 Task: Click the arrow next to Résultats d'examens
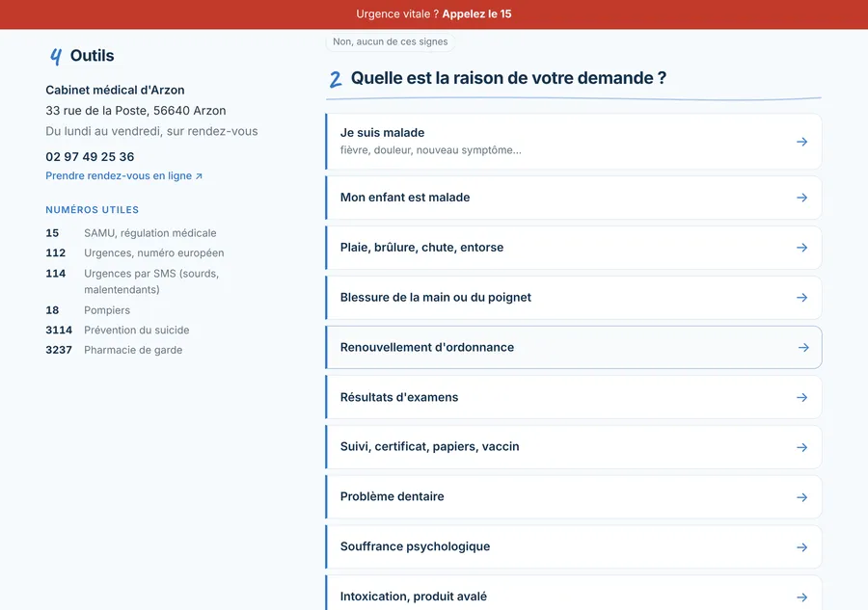point(801,398)
